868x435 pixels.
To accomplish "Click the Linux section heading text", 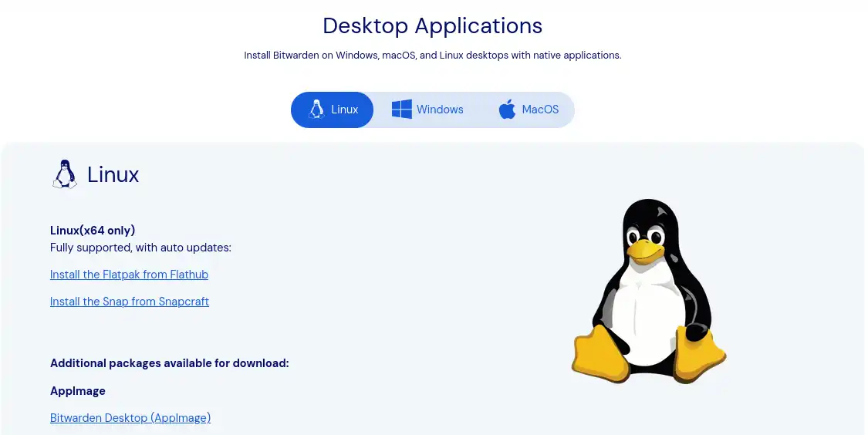I will pyautogui.click(x=113, y=174).
